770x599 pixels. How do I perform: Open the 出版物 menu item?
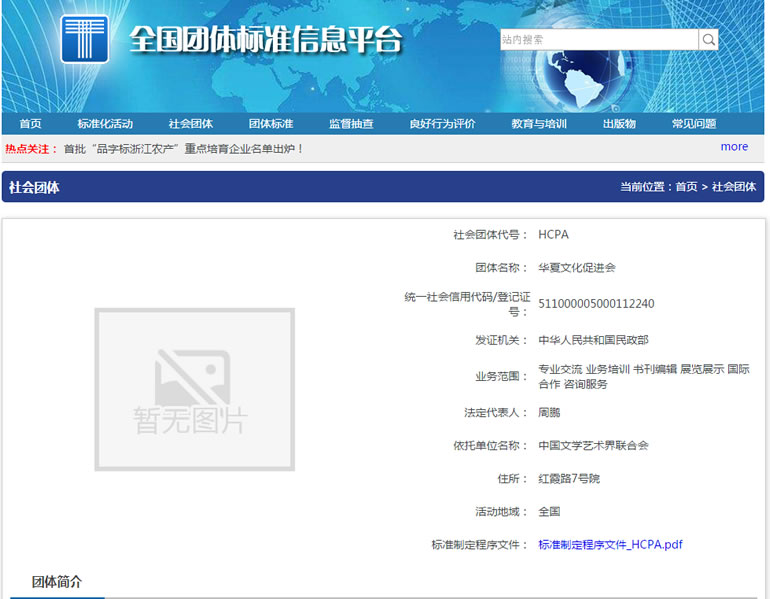tap(619, 124)
